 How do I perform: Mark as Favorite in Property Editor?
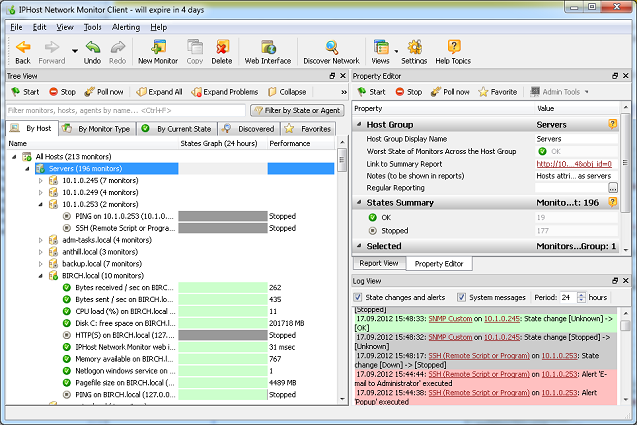click(x=498, y=92)
